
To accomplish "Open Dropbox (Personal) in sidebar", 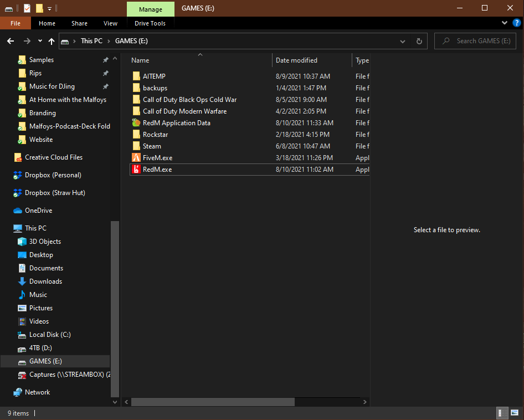I will pos(53,175).
